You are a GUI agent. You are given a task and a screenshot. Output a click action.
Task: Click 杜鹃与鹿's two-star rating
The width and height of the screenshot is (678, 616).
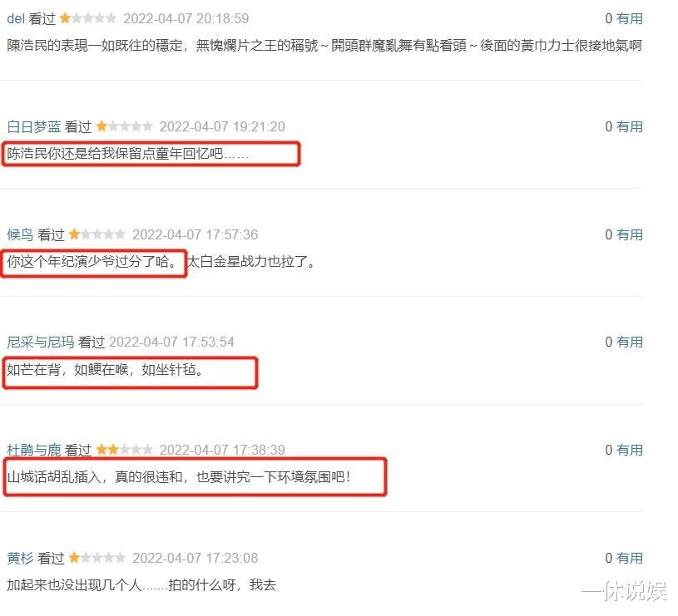pos(124,450)
